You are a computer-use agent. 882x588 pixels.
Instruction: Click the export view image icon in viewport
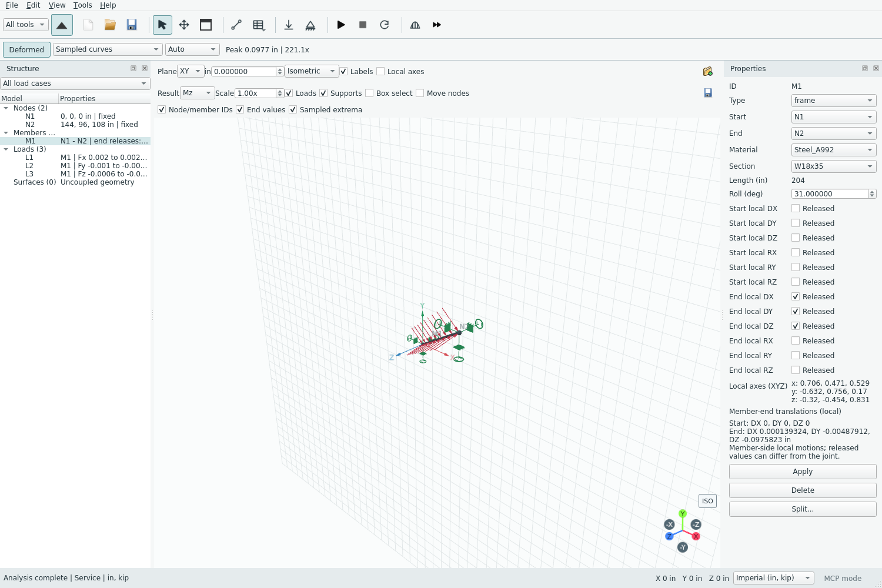(708, 71)
